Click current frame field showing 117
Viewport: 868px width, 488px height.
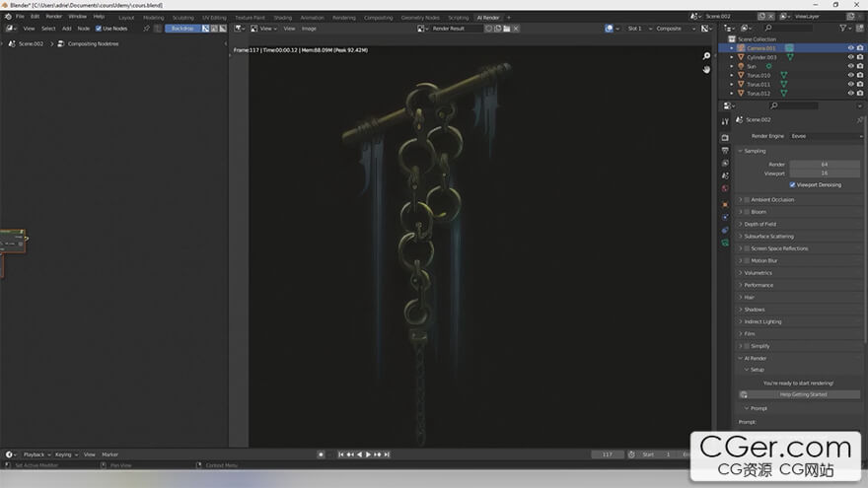tap(608, 454)
